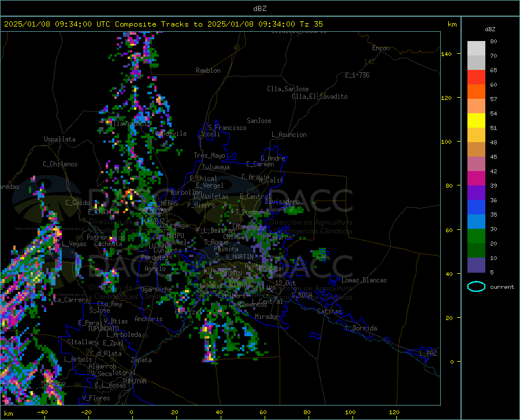Viewport: 520px width, 420px height.
Task: Click the 'L_PAZ' place label
Action: pos(428,354)
